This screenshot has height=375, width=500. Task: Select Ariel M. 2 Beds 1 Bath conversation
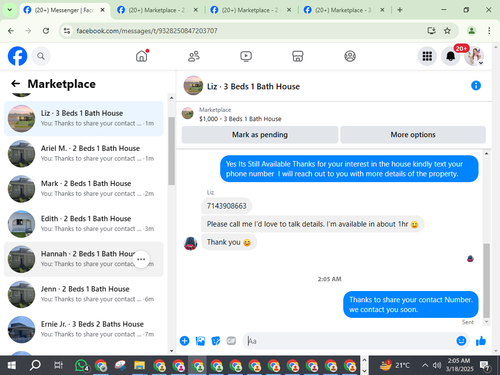click(84, 153)
